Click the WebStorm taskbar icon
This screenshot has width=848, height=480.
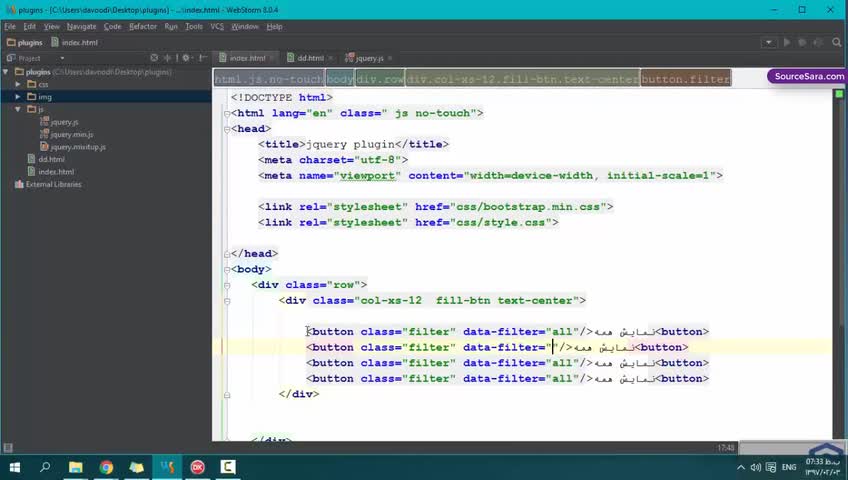[x=167, y=467]
